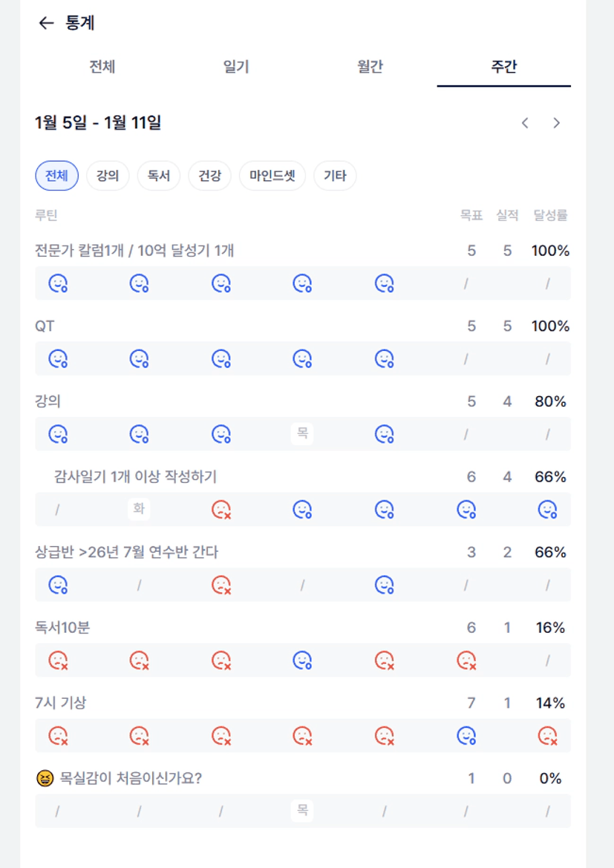Screen dimensions: 614x868
Task: Click the laughing emoji beside 목실감이 처음이신가요?
Action: point(45,779)
